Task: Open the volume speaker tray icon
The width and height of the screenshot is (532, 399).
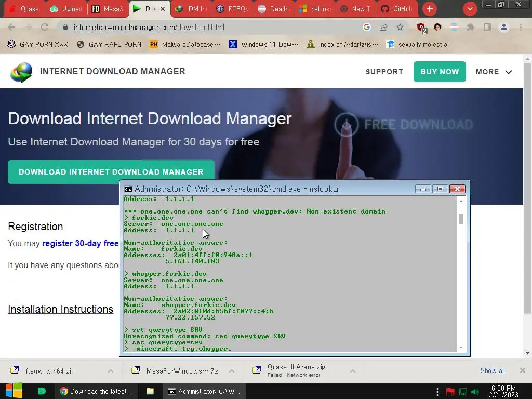Action: 475,392
